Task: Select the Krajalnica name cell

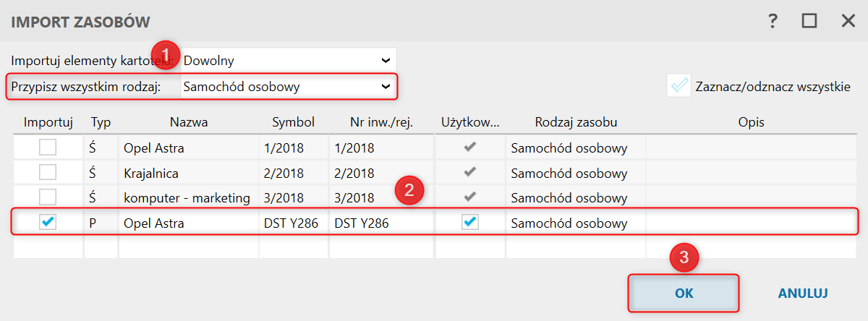Action: pyautogui.click(x=189, y=174)
